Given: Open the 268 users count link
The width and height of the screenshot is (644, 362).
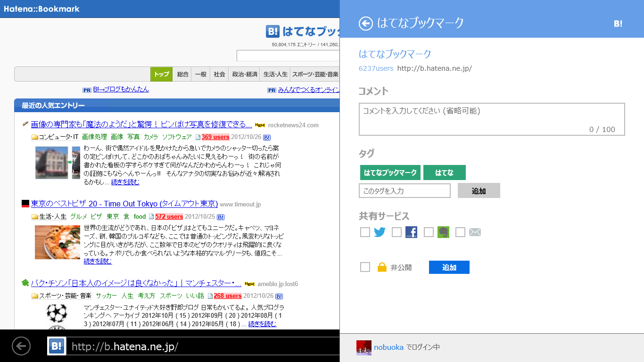Looking at the screenshot, I should (228, 296).
